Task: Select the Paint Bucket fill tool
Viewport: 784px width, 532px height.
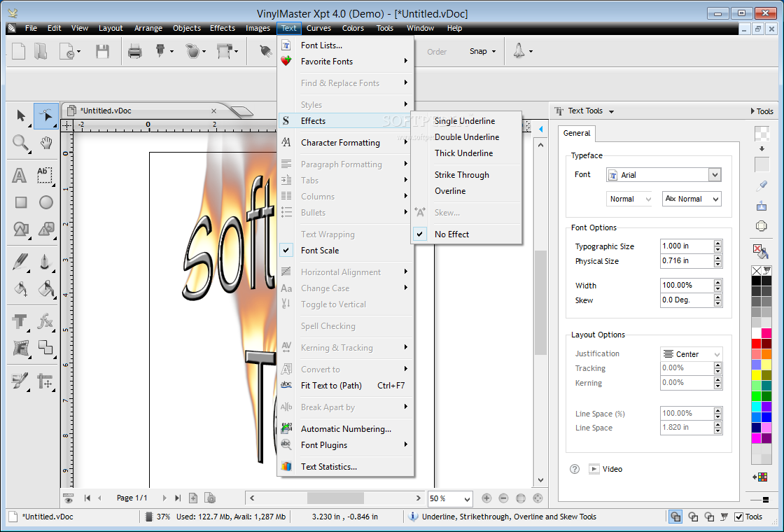Action: click(20, 288)
